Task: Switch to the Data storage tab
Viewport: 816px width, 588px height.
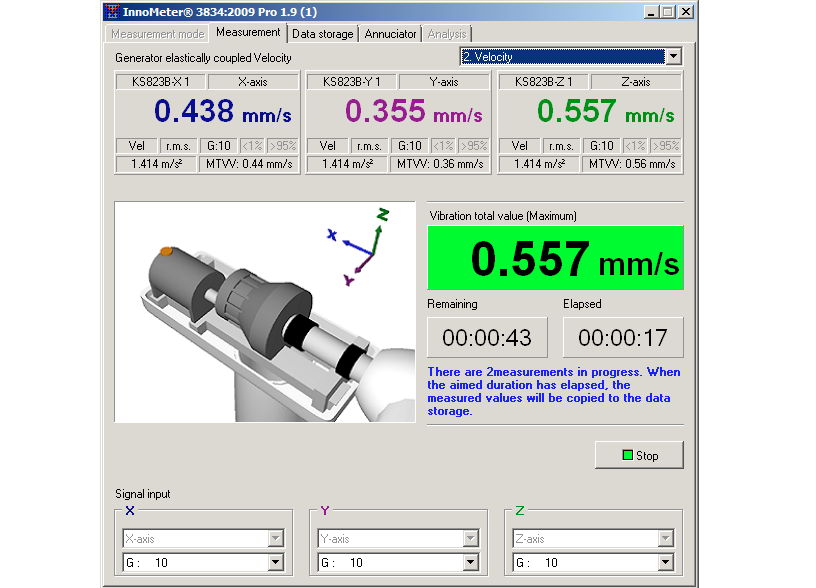Action: (x=323, y=33)
